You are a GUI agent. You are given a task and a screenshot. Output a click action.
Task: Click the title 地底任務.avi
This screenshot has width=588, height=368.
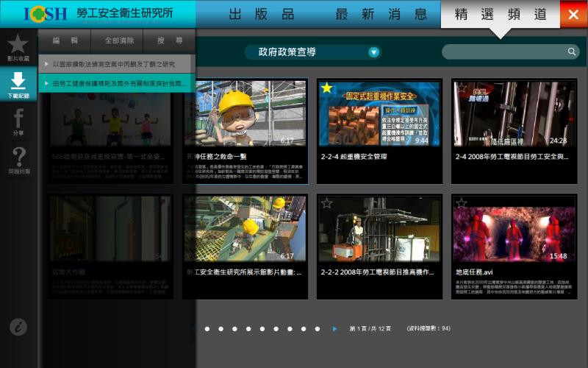(x=474, y=272)
